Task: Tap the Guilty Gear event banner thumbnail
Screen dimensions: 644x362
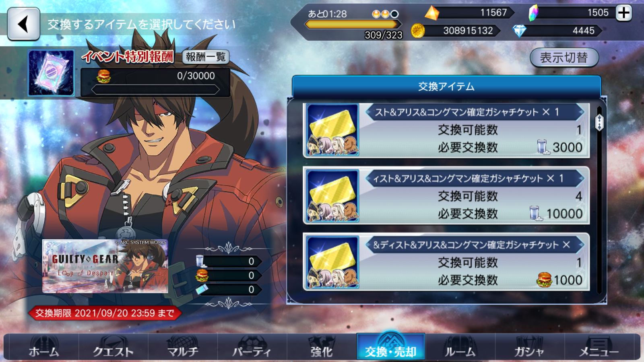Action: (x=105, y=266)
